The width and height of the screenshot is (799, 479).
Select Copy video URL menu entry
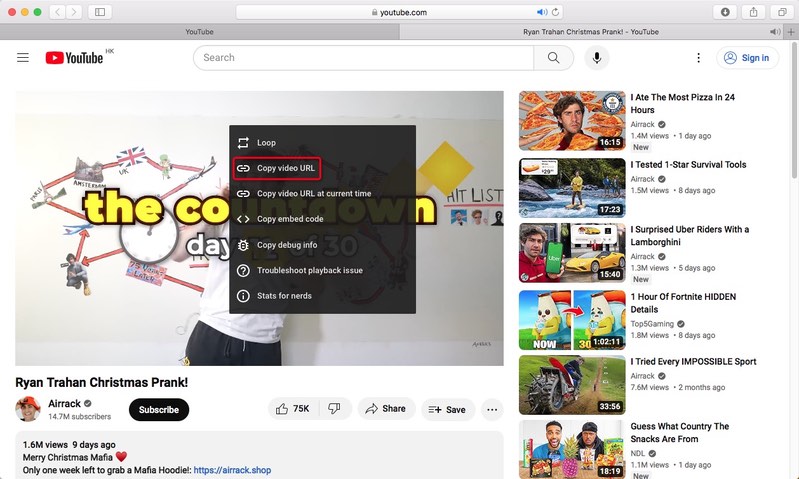click(323, 168)
